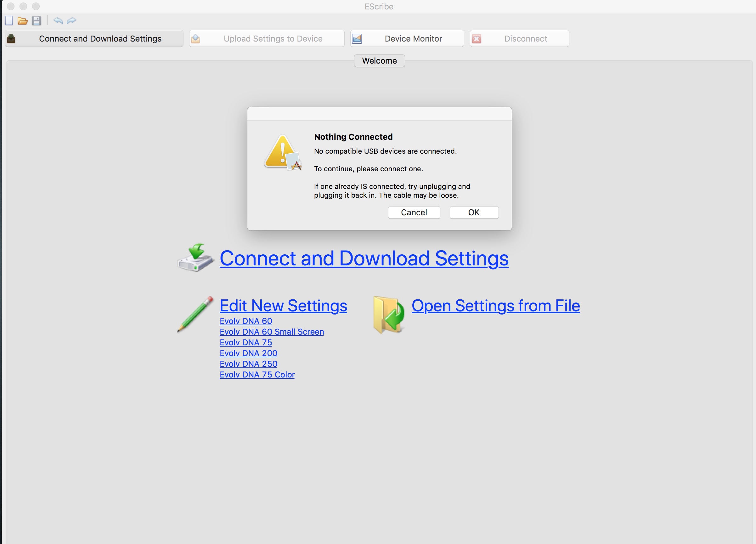
Task: Click the "No compatible USB devices are connected." text
Action: [385, 151]
